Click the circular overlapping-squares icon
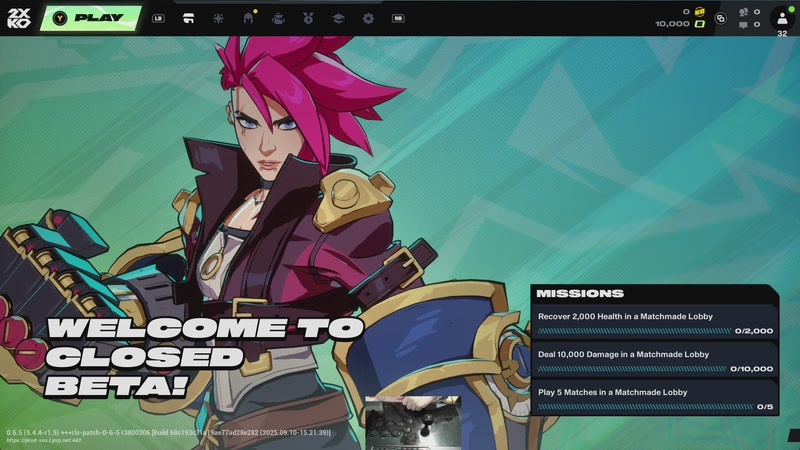 click(x=720, y=18)
